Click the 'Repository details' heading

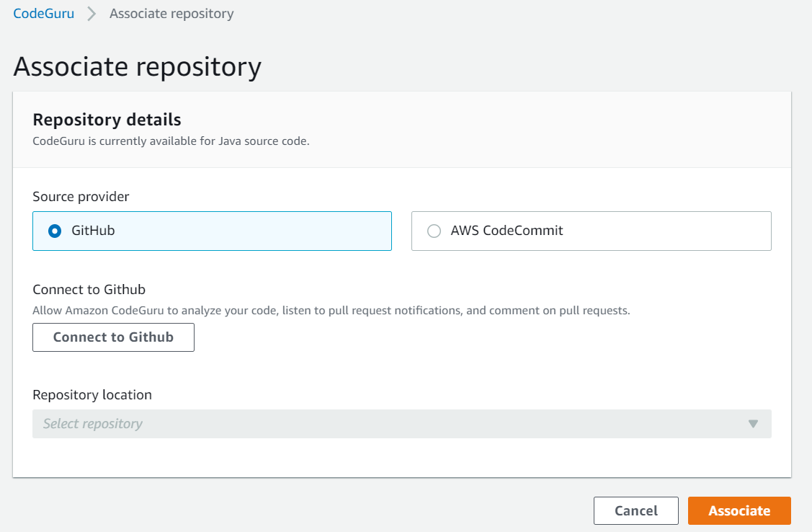coord(107,120)
